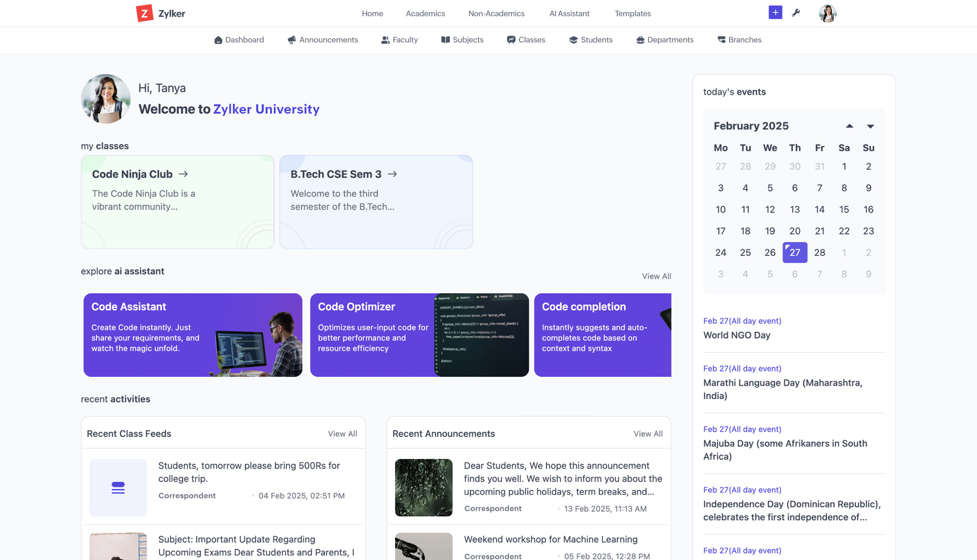
Task: Go to previous month with up arrow
Action: tap(849, 126)
